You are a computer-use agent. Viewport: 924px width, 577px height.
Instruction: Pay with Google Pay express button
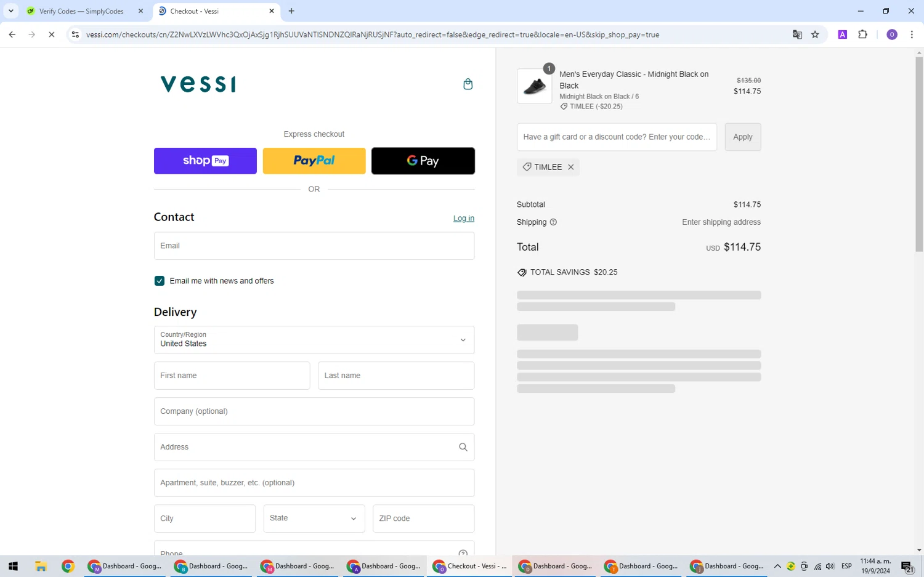(423, 161)
